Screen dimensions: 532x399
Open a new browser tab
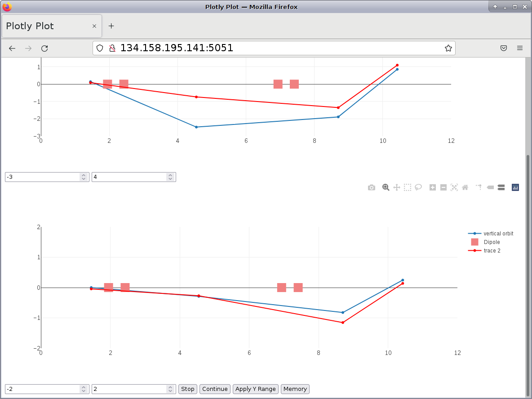[x=111, y=26]
